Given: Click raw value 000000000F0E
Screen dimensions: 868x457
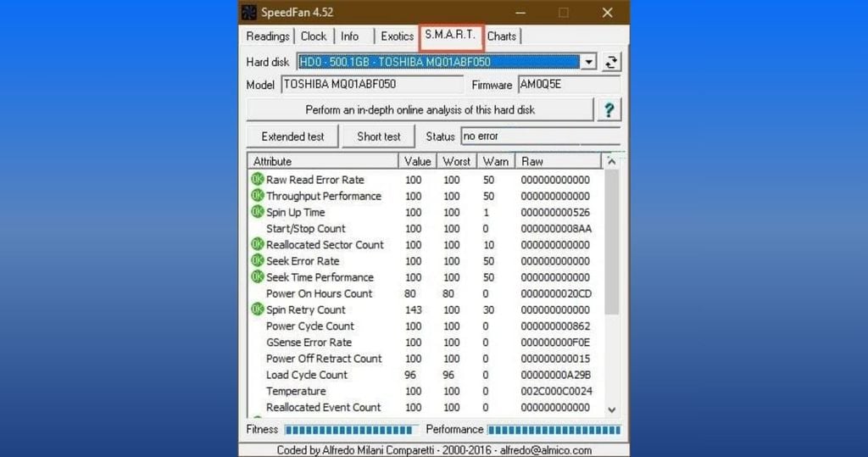Looking at the screenshot, I should coord(555,342).
